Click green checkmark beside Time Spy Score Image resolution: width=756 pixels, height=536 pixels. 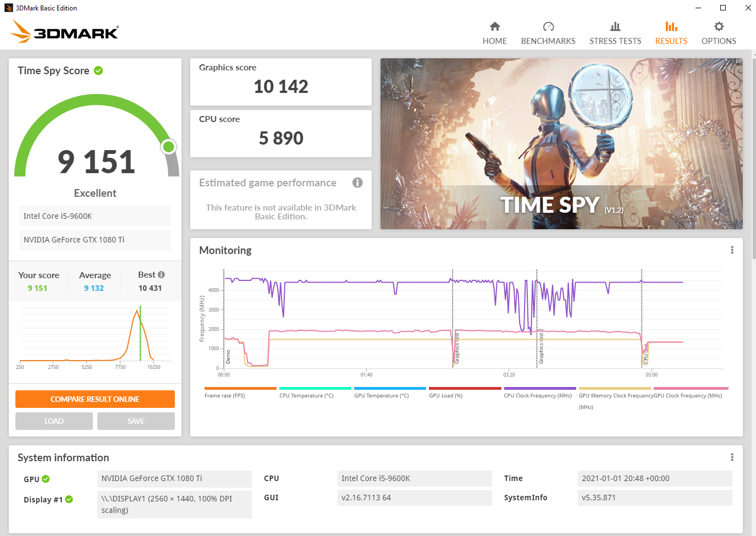pos(98,70)
